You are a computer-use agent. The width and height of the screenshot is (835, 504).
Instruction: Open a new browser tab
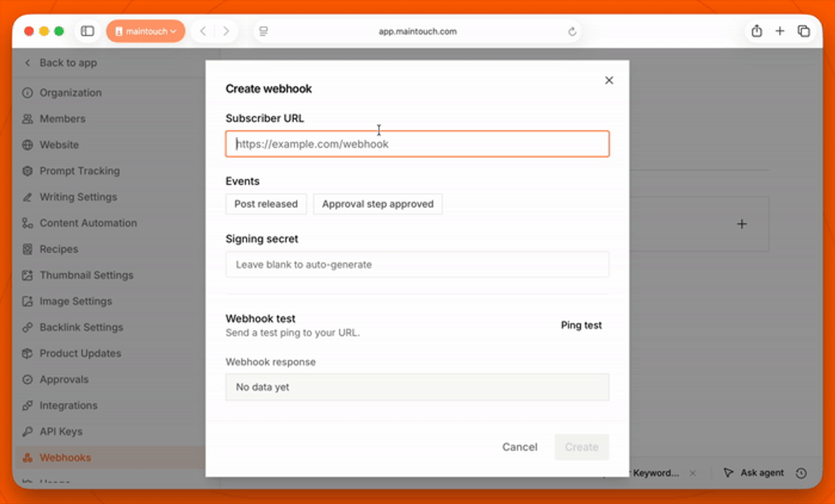tap(780, 31)
